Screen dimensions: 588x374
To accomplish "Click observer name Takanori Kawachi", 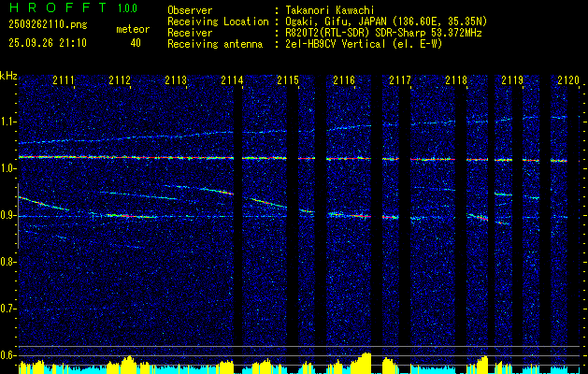I will coord(330,10).
